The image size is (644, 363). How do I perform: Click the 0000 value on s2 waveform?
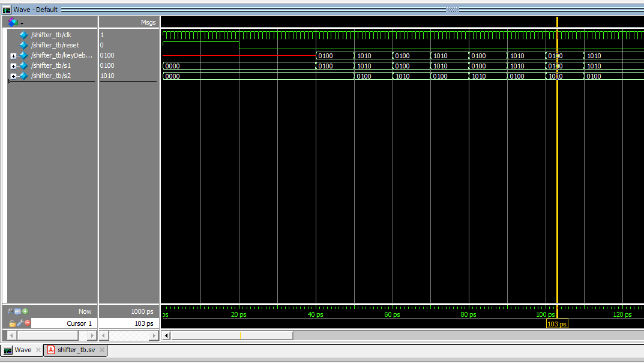point(172,76)
